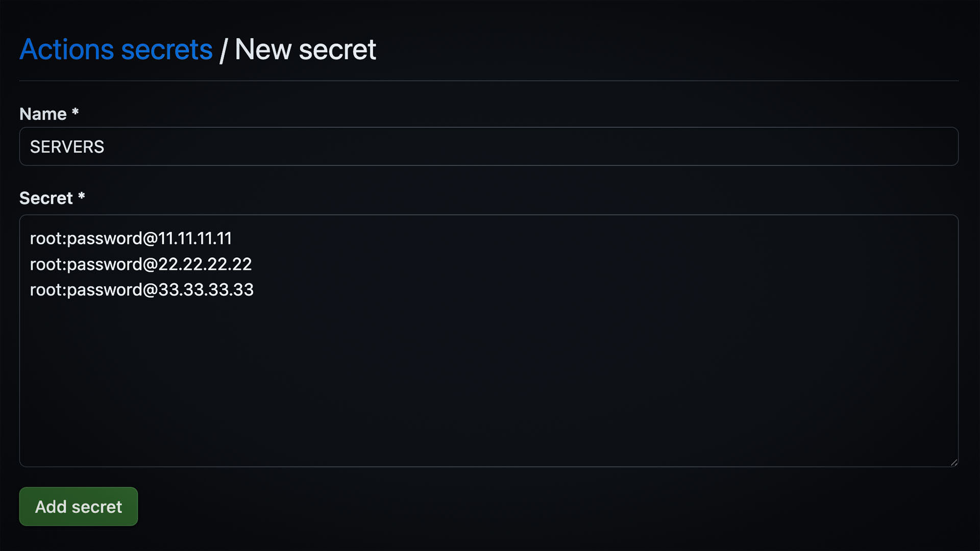Select the SERVERS text in Name field
The width and height of the screenshot is (980, 551).
point(67,146)
